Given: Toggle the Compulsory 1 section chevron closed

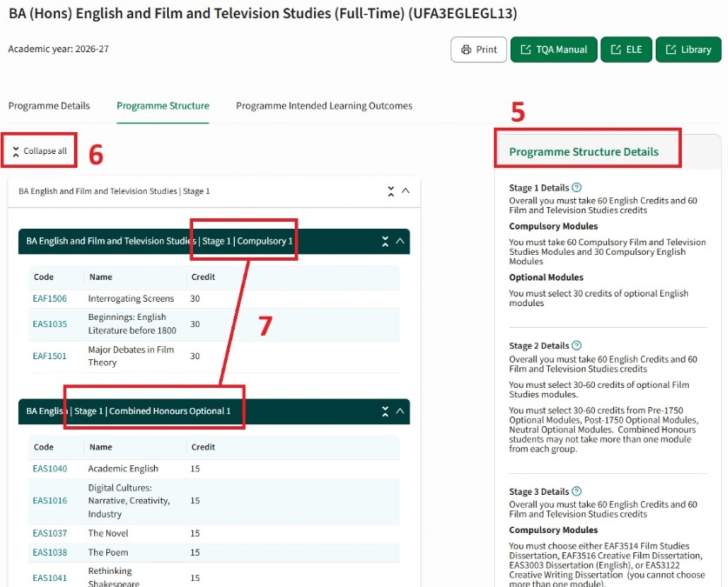Looking at the screenshot, I should (401, 242).
